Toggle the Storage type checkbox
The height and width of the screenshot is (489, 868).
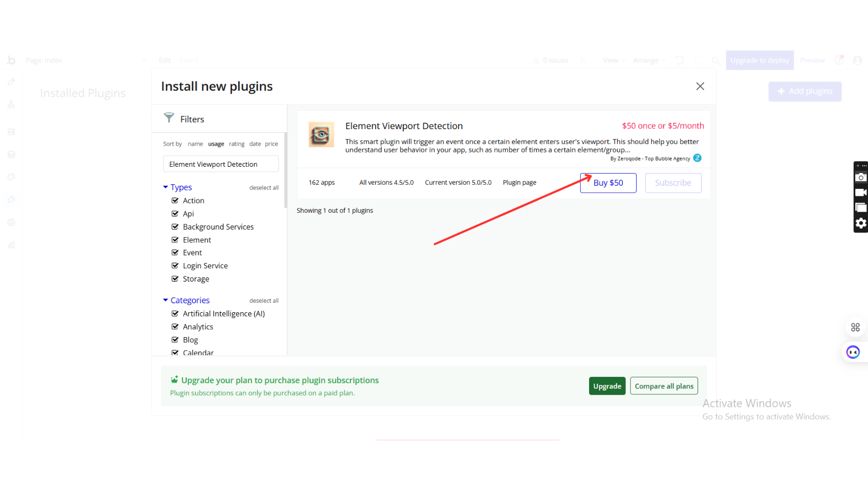[x=175, y=279]
